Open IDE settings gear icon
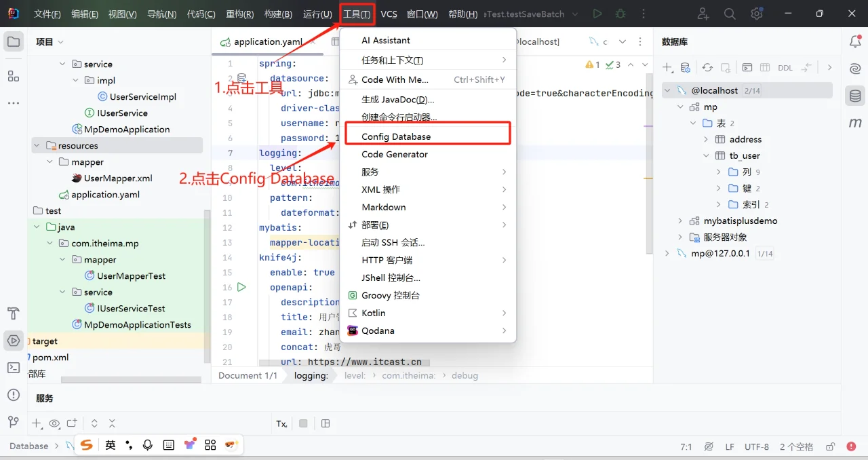Screen dimensions: 868x460 pos(757,14)
